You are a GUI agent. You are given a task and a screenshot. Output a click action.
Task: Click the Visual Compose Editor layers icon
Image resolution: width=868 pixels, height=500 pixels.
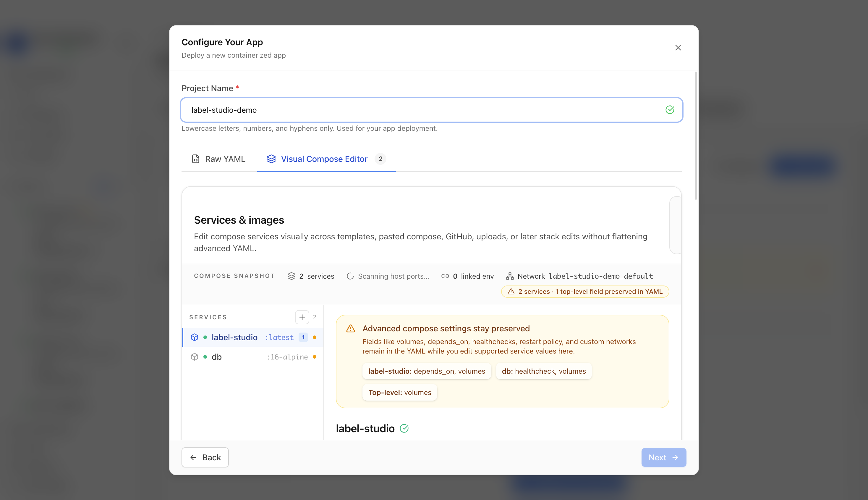pos(271,159)
